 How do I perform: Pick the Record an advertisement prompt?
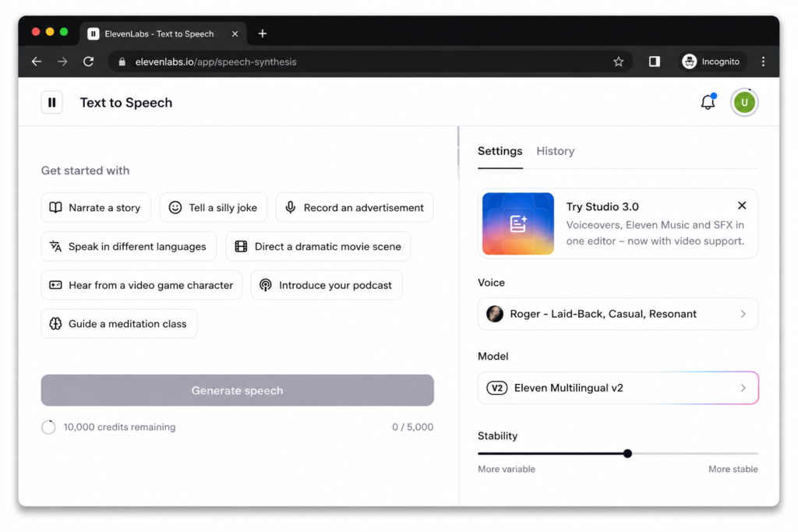355,207
